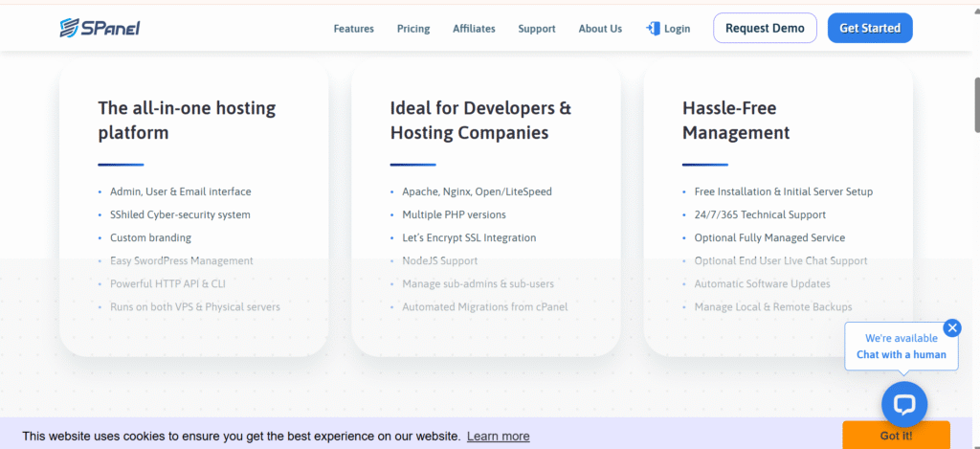Accept cookies with Got it! button
Screen dimensions: 980x449
[896, 436]
